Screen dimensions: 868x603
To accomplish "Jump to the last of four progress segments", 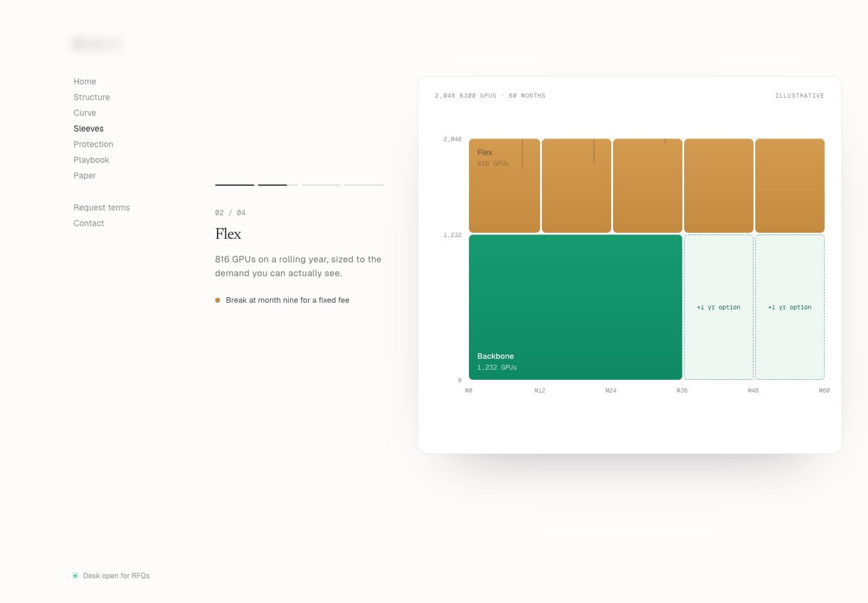I will [364, 185].
